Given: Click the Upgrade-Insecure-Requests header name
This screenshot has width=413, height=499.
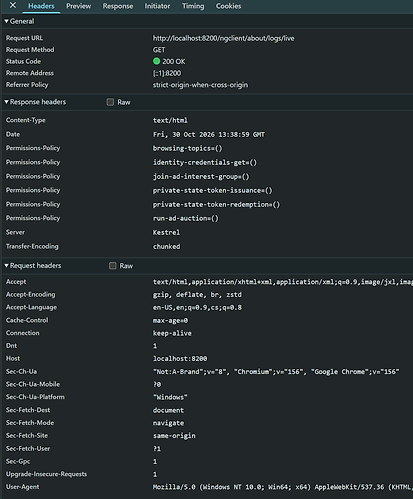Looking at the screenshot, I should click(x=46, y=474).
